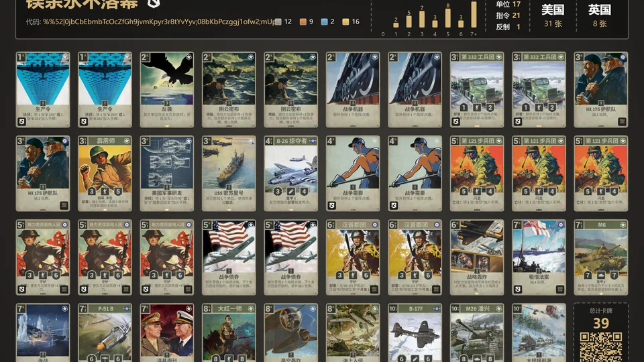The width and height of the screenshot is (644, 362).
Task: Open the B-17F bomber card
Action: point(415,333)
